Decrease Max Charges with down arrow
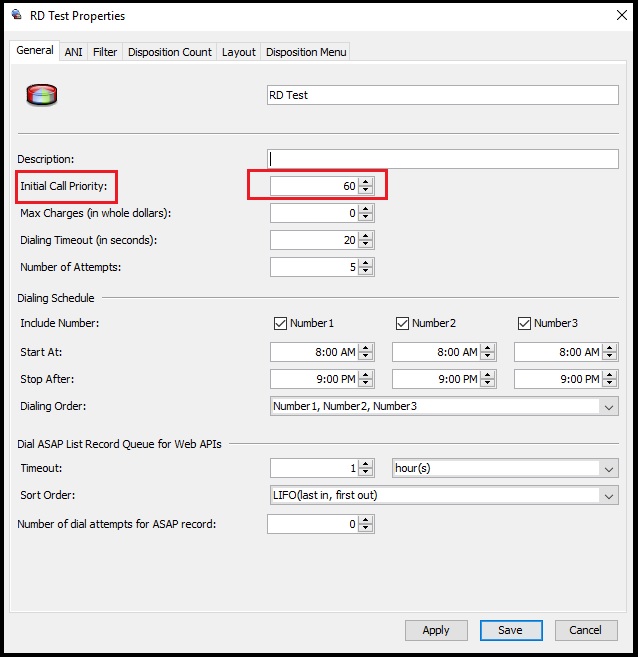 (366, 217)
